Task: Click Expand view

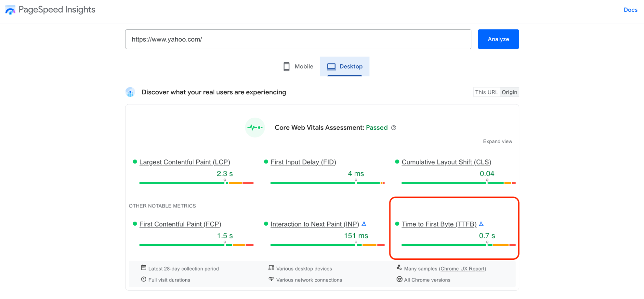Action: click(x=497, y=141)
